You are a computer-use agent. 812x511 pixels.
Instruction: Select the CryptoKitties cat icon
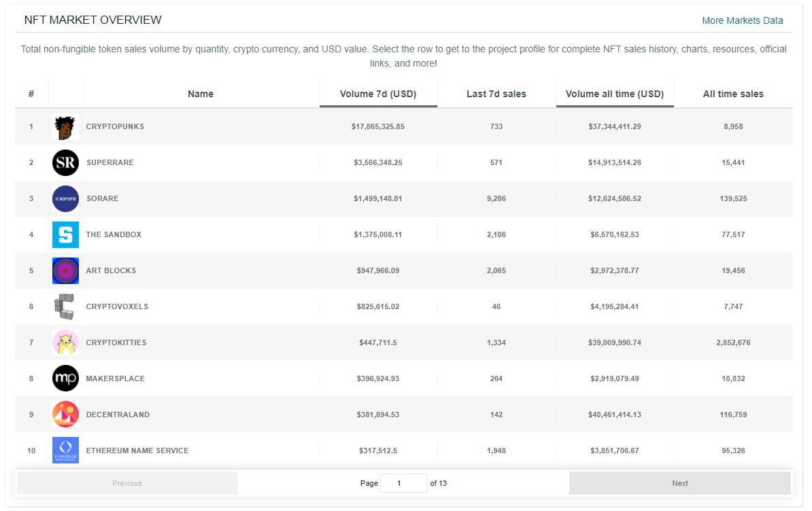pyautogui.click(x=65, y=342)
